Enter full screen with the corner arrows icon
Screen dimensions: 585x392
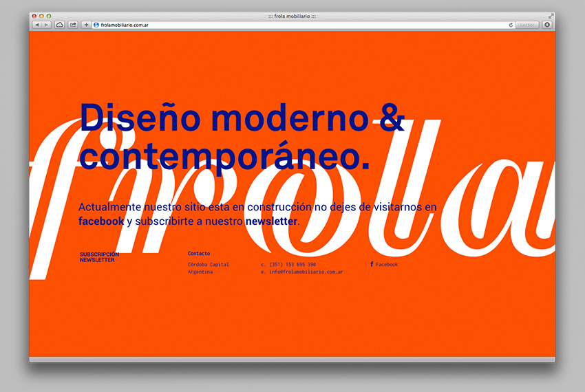[x=551, y=16]
